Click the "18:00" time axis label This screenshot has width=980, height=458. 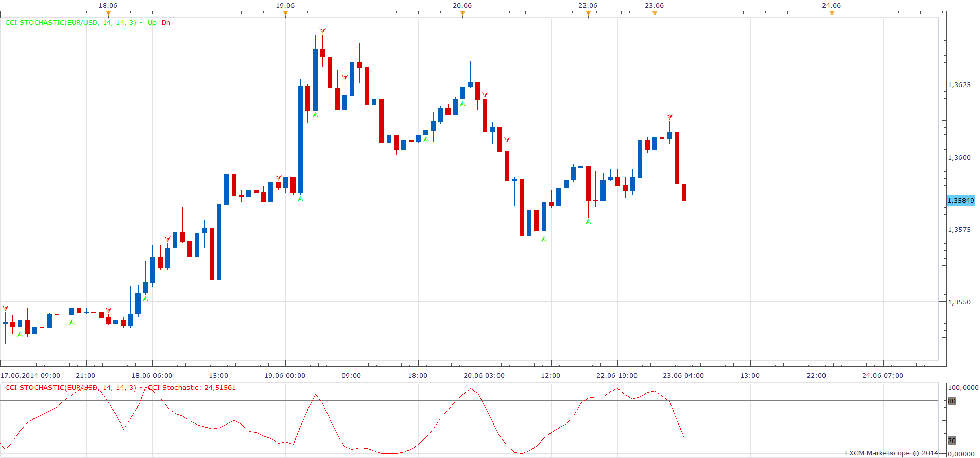[418, 375]
